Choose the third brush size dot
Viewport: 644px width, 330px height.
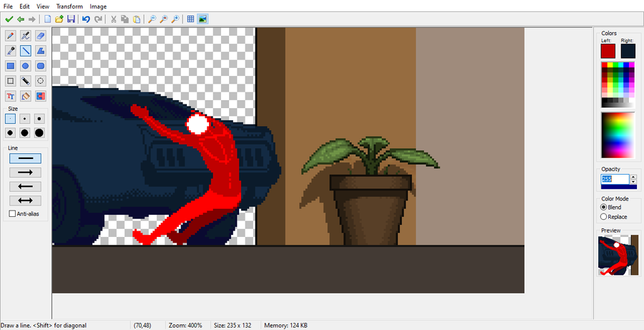[39, 119]
